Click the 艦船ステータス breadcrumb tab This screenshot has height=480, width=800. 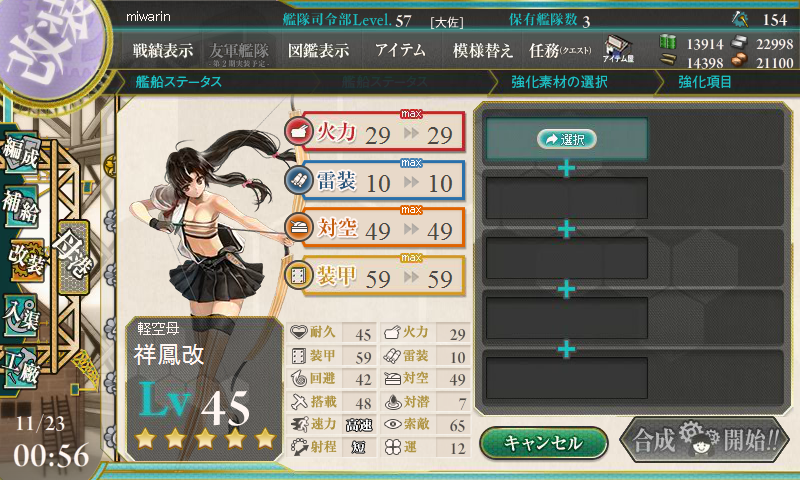179,82
